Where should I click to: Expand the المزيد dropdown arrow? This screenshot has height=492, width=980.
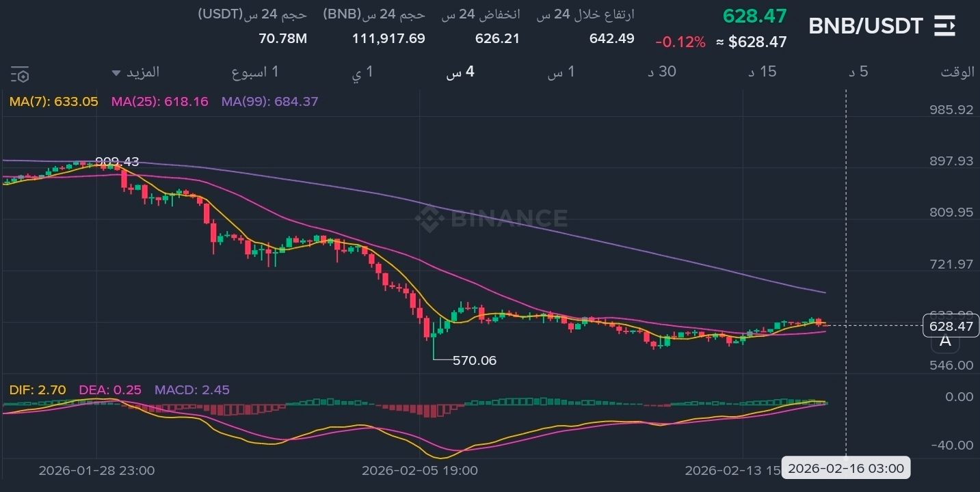(116, 72)
